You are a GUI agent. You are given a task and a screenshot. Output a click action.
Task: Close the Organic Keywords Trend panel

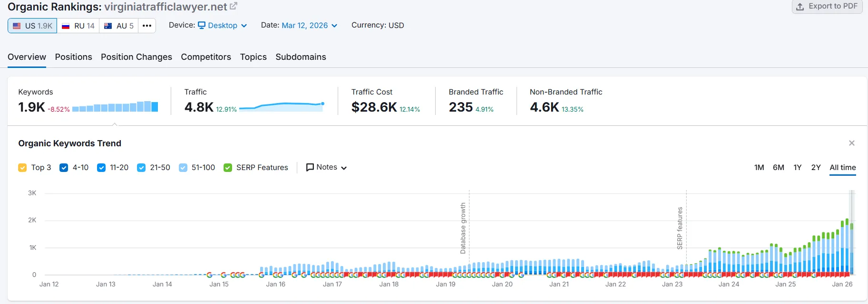tap(851, 143)
